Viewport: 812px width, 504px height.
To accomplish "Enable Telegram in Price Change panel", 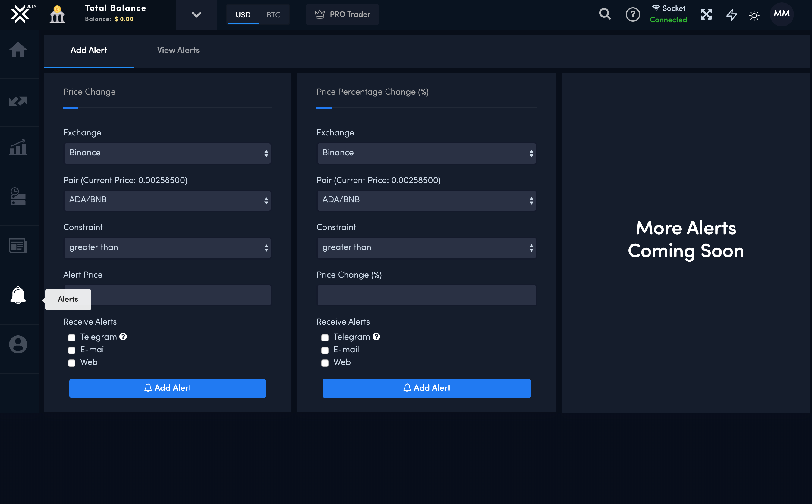I will coord(72,338).
